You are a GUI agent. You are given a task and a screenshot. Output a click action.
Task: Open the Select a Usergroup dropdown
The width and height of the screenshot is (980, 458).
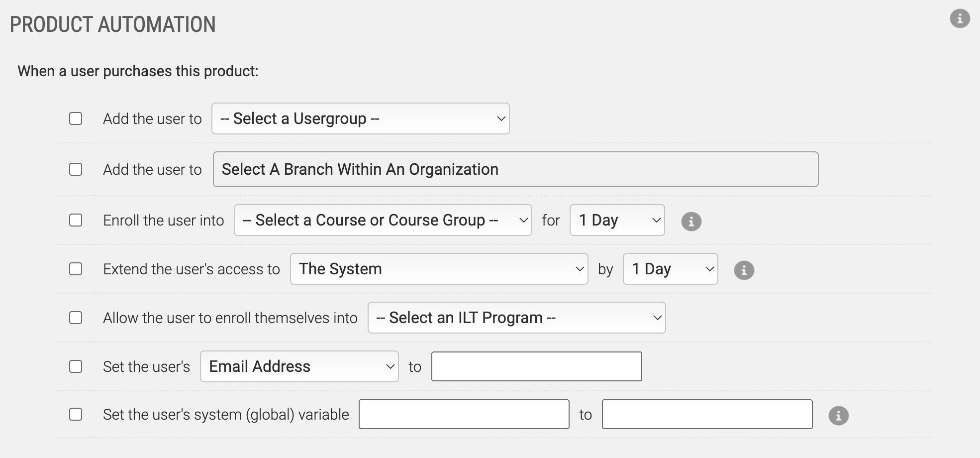361,118
